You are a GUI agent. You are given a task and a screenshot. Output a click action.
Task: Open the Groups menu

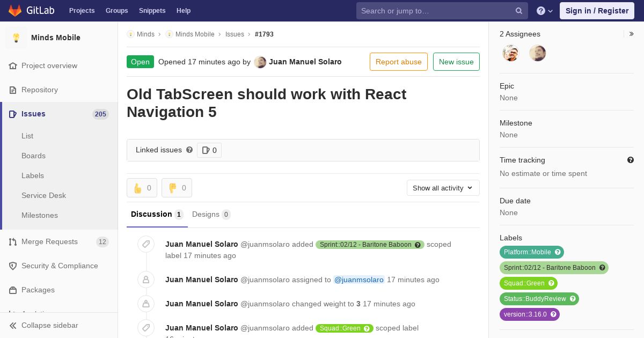point(116,11)
